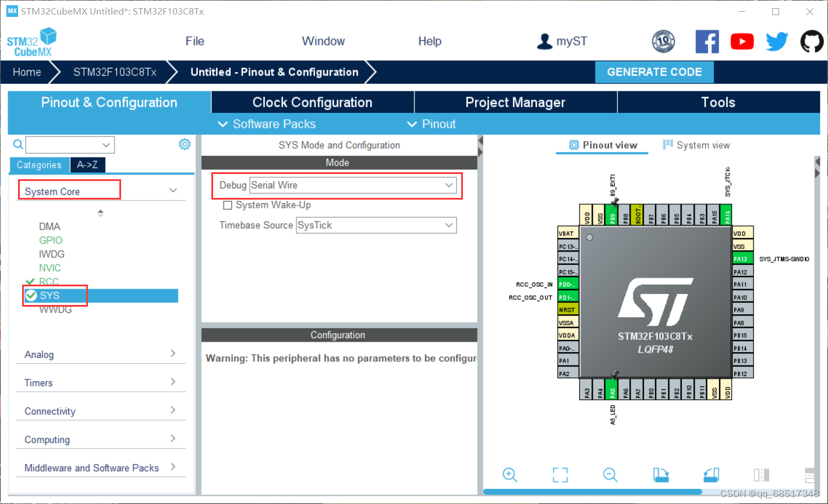The image size is (828, 504).
Task: Open the File menu
Action: (194, 41)
